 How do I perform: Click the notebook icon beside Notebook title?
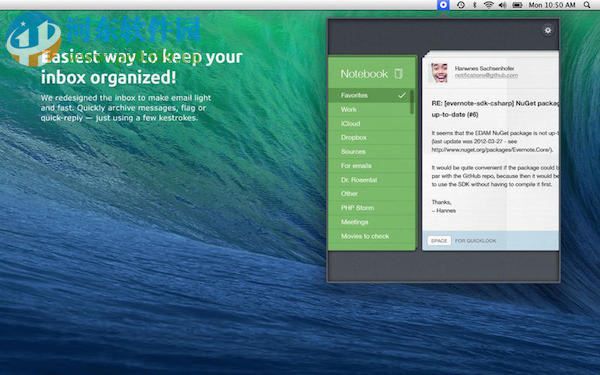pyautogui.click(x=398, y=73)
